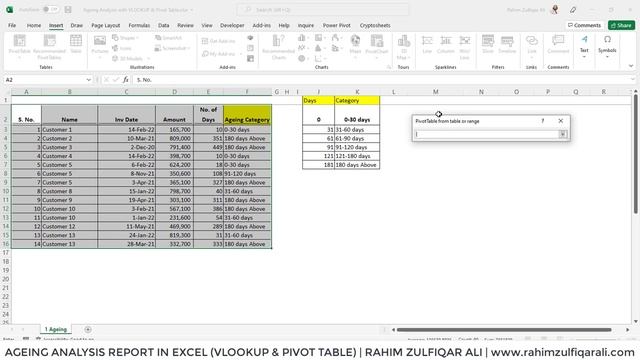Click the help question mark in PivotTable dialog
This screenshot has width=640, height=360.
point(542,121)
